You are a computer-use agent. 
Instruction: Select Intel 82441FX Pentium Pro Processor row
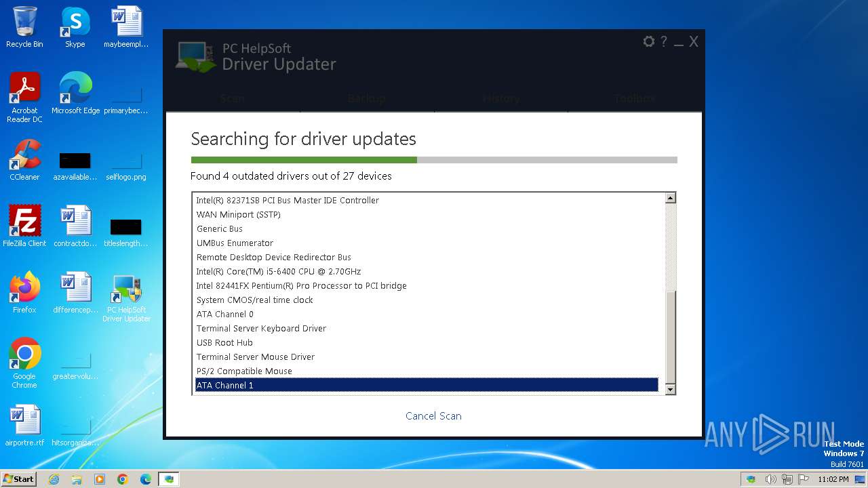point(427,286)
